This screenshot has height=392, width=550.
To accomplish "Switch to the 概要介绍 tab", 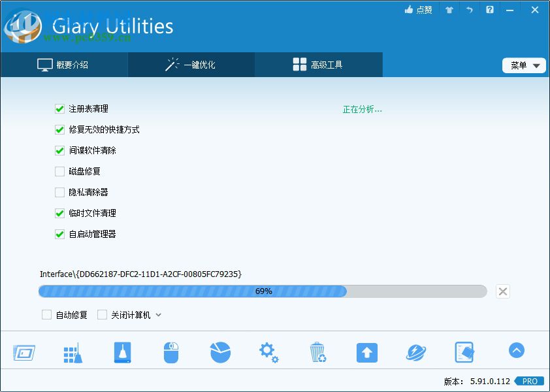I will tap(63, 65).
